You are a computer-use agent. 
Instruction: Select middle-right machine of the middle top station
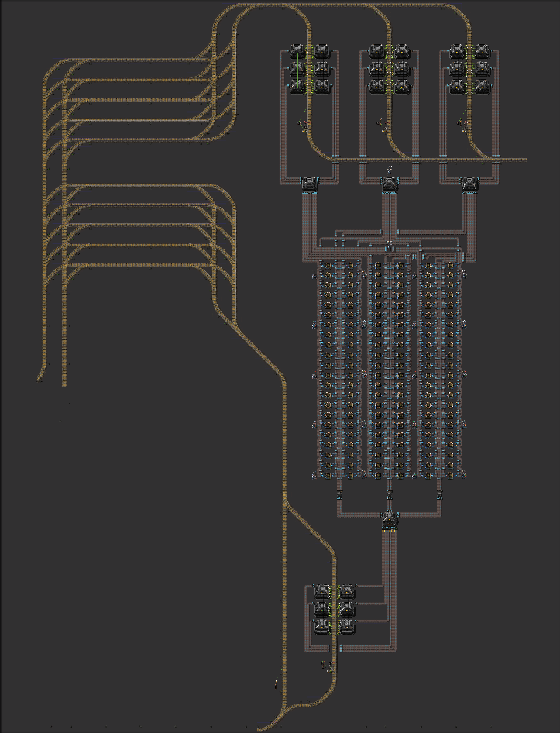pyautogui.click(x=401, y=69)
